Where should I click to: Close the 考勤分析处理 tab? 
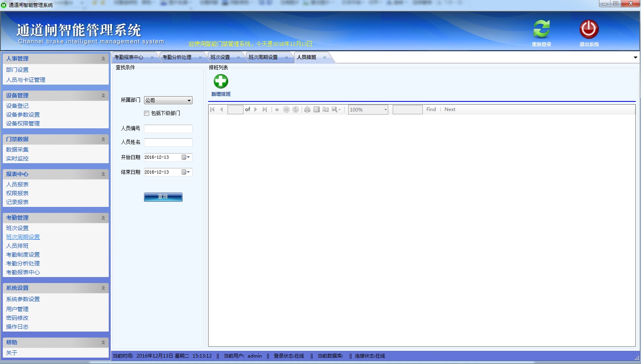(x=200, y=57)
